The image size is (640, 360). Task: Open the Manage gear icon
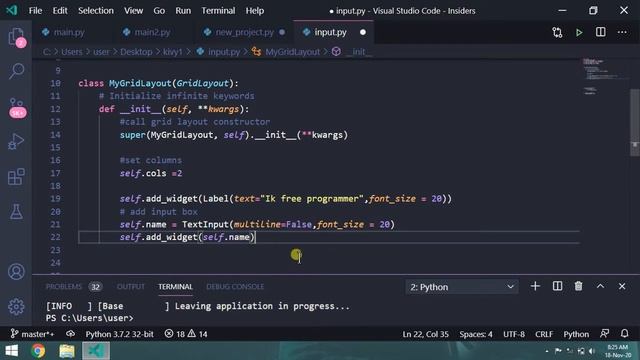16,307
